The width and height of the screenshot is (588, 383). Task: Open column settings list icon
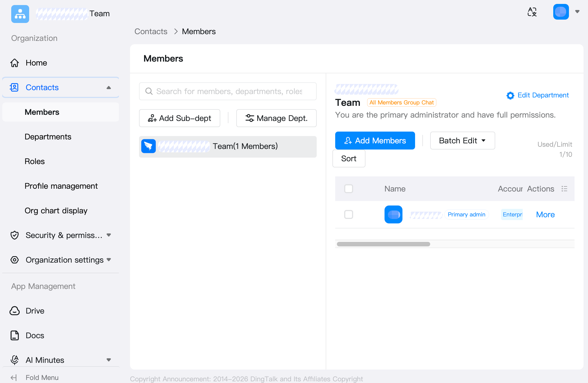click(x=564, y=189)
